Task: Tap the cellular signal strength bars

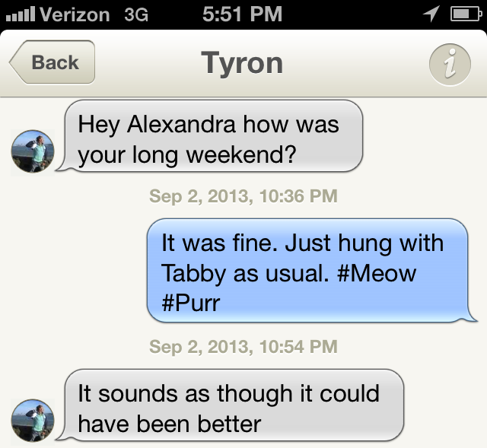Action: (19, 14)
